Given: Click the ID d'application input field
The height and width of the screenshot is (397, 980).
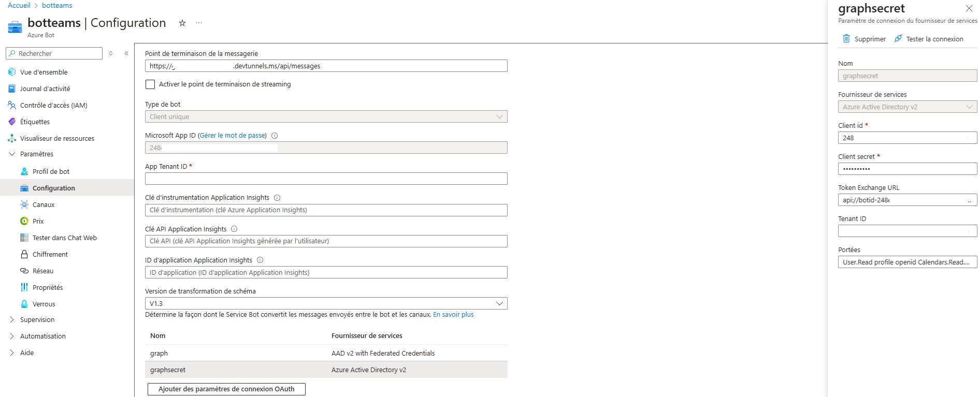Looking at the screenshot, I should (x=326, y=272).
